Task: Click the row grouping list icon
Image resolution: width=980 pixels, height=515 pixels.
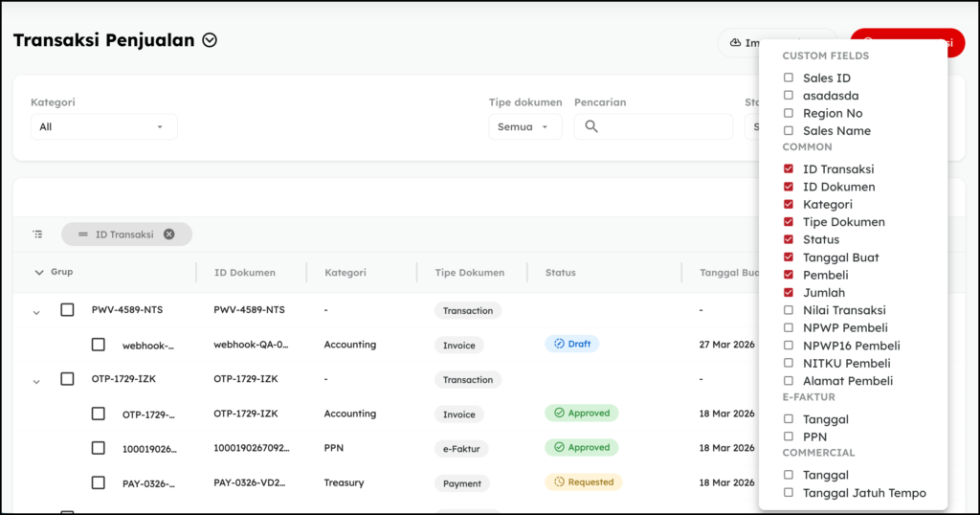Action: (37, 235)
